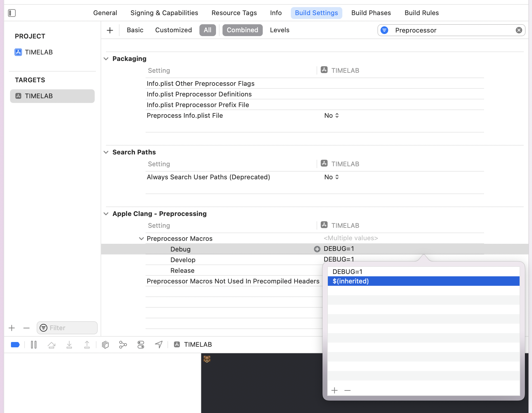The height and width of the screenshot is (413, 532).
Task: Toggle breakpoints activation in debug bar
Action: tap(15, 345)
